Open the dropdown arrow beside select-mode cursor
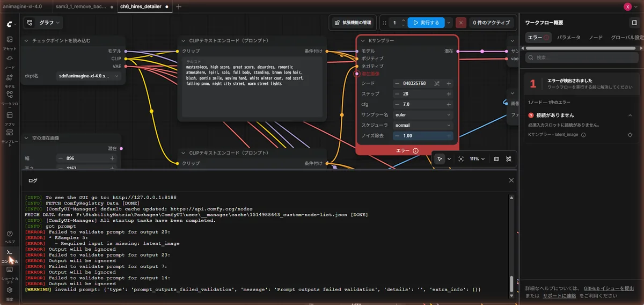Screen dimensions: 644x305 449,159
